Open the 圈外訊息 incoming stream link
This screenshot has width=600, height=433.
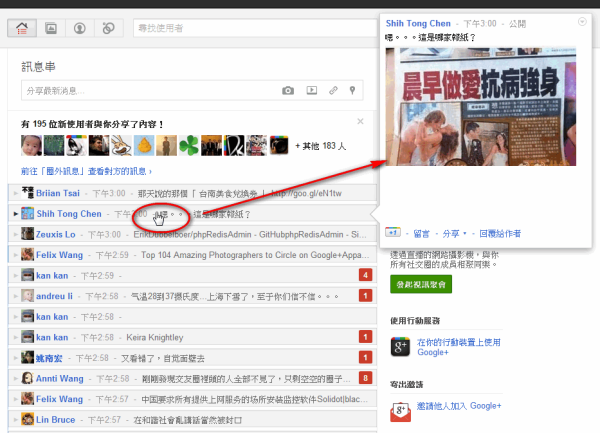click(86, 171)
